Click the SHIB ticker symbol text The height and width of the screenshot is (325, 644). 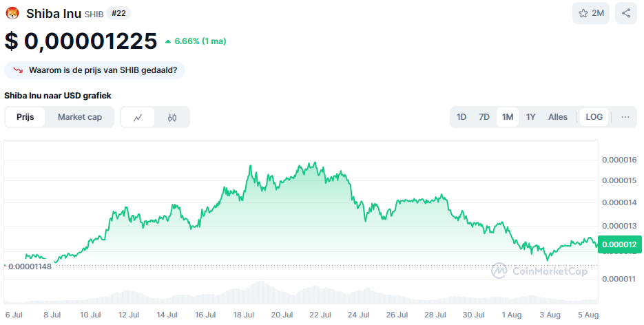pos(94,14)
